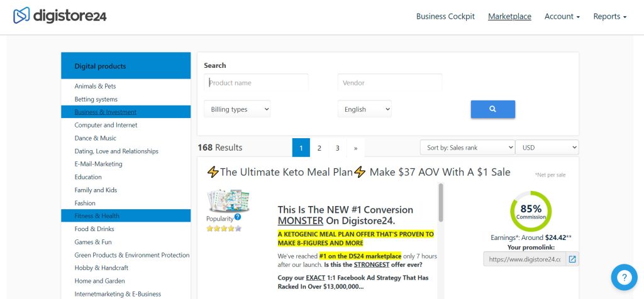Click the Digistore24 logo
Screen dimensions: 644x299
(60, 16)
